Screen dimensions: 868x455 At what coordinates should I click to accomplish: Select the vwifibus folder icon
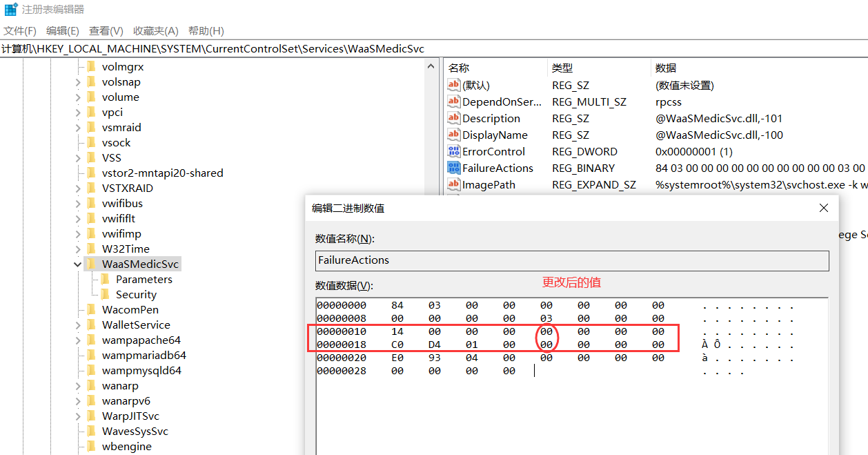tap(91, 203)
